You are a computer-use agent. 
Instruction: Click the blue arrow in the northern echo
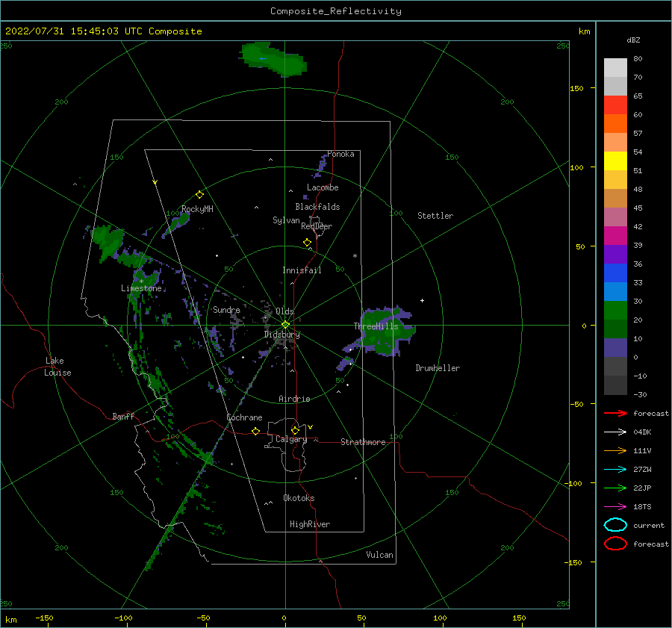tap(263, 58)
